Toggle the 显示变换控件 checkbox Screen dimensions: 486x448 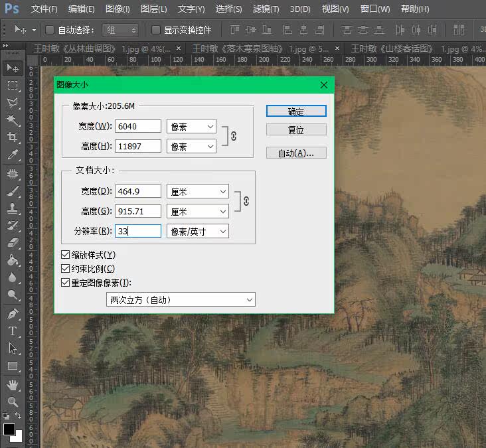tap(155, 30)
